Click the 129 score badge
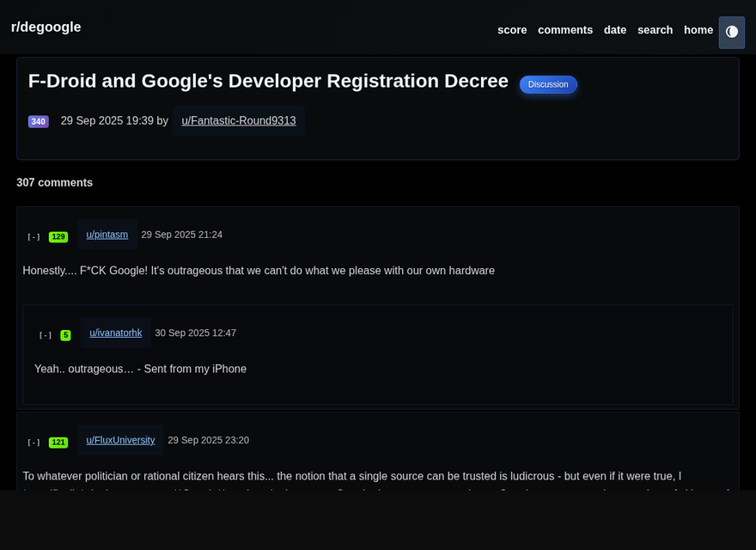Screen dimensions: 756x550 point(58,237)
